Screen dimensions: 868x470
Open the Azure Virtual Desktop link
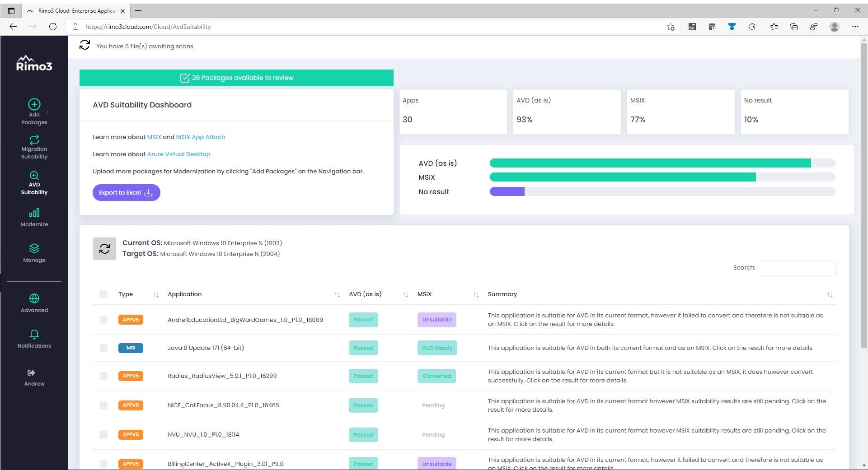[x=178, y=154]
